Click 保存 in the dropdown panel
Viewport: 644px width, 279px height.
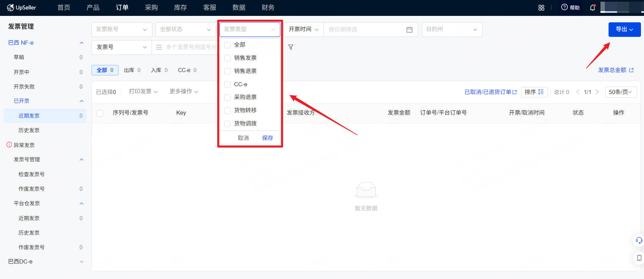point(267,138)
